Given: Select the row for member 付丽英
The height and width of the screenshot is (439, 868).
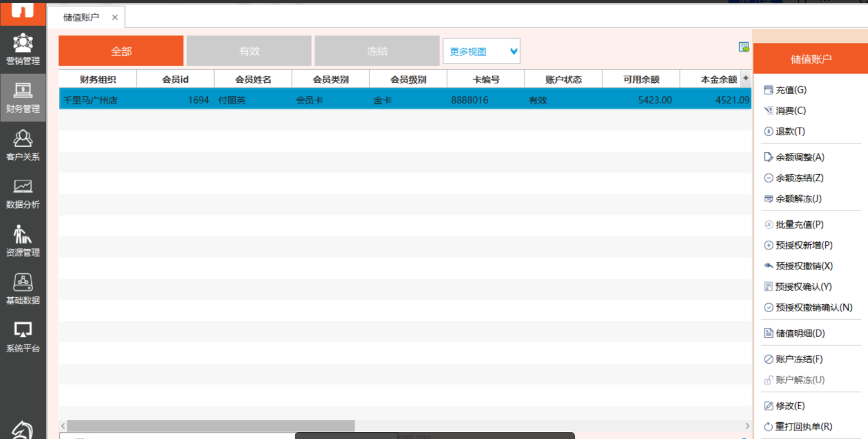Looking at the screenshot, I should click(x=232, y=100).
